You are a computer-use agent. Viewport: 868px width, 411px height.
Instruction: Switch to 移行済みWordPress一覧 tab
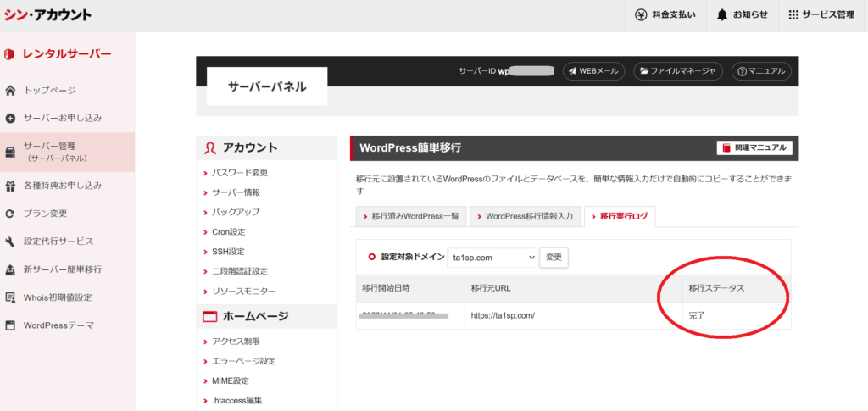[409, 216]
